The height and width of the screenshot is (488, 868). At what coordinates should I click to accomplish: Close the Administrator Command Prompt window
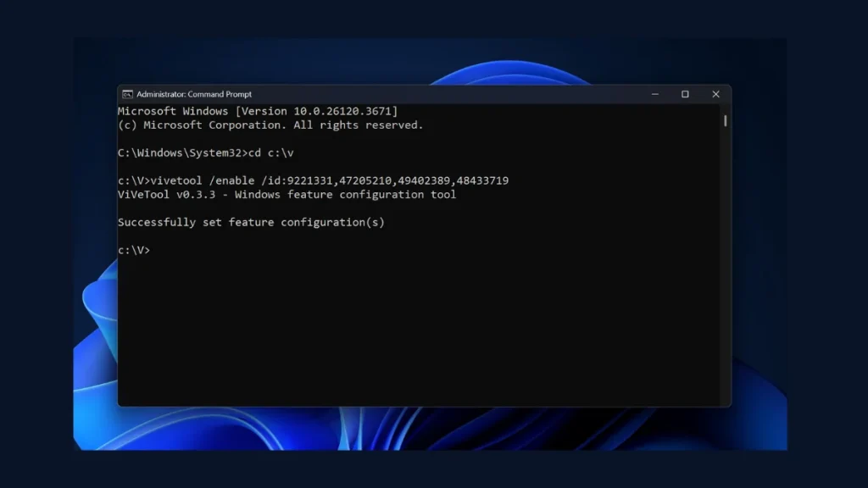715,94
